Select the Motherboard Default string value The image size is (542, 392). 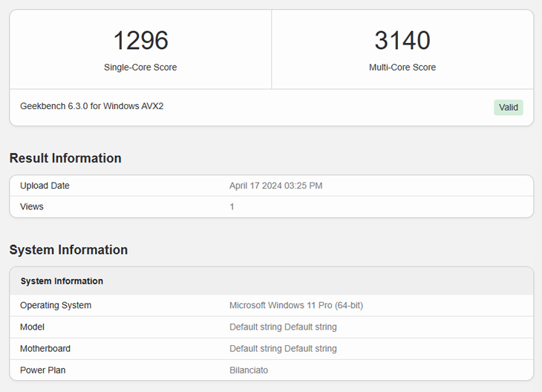(283, 349)
